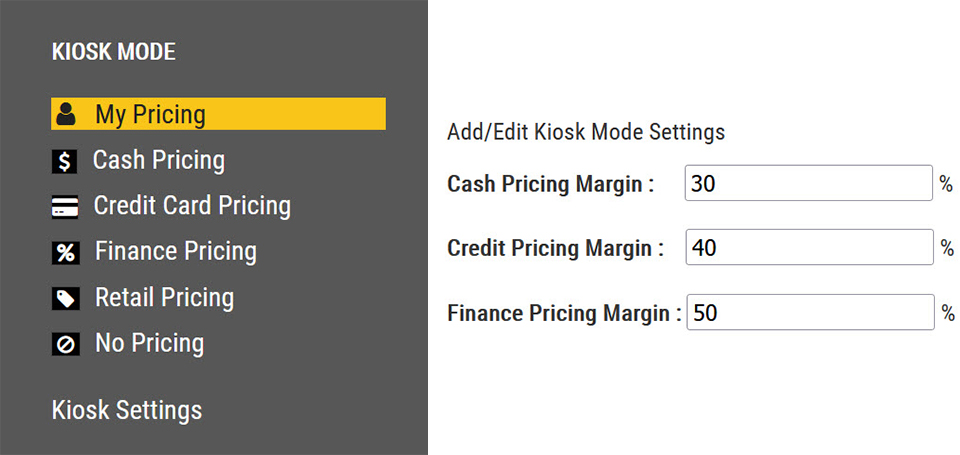Choose the No Pricing menu label
960x455 pixels.
pyautogui.click(x=149, y=344)
